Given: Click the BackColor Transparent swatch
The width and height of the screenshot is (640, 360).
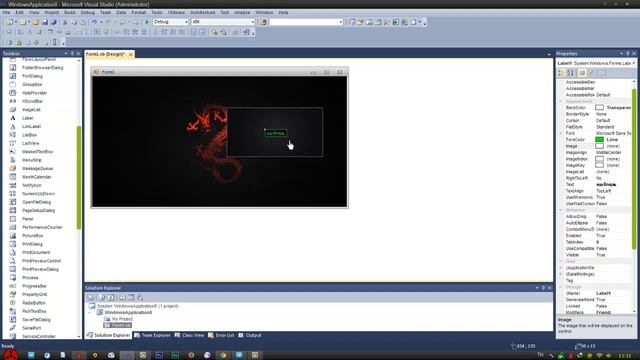Looking at the screenshot, I should (599, 107).
